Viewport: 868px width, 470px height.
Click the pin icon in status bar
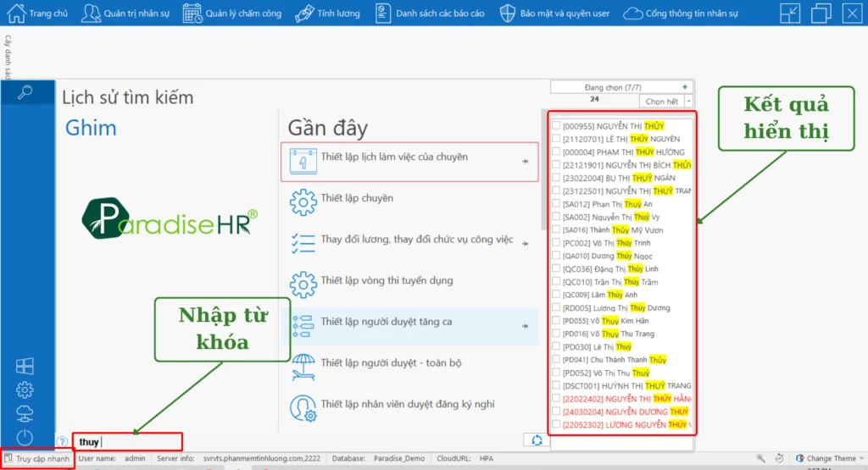pos(760,458)
